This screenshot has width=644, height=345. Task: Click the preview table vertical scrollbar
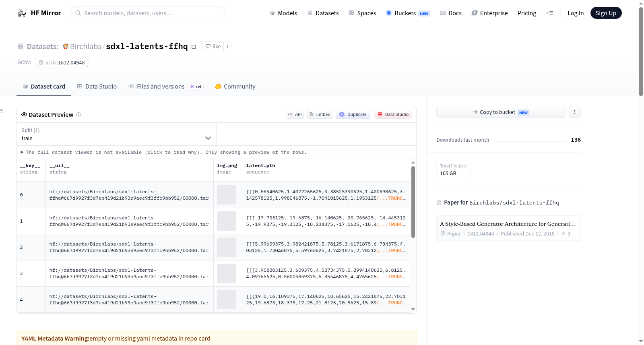(413, 202)
